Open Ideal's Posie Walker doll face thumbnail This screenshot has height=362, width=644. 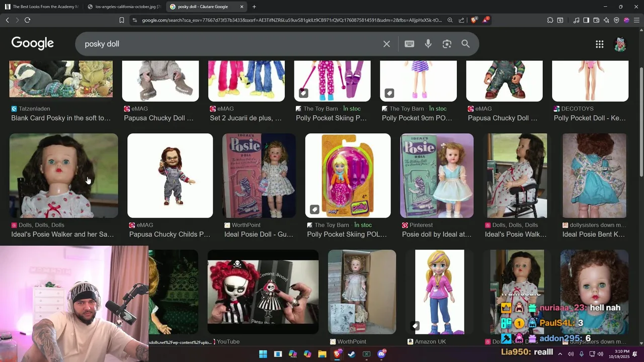(x=63, y=175)
